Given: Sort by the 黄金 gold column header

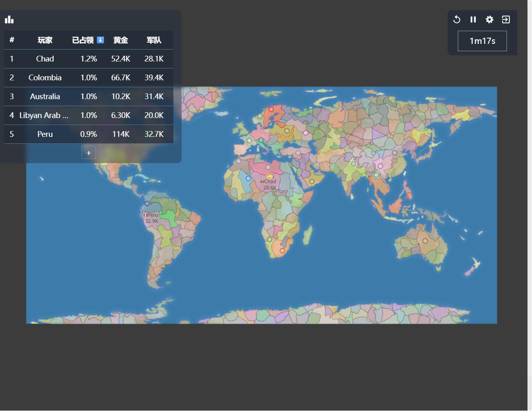Looking at the screenshot, I should (x=120, y=40).
